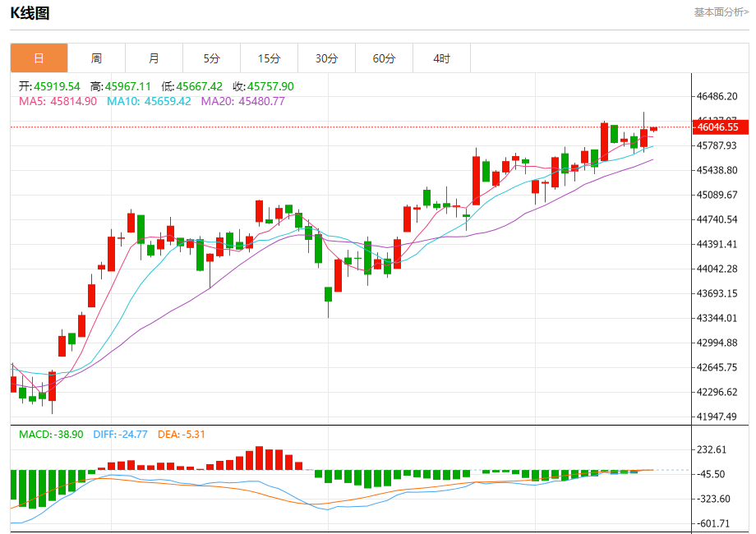Click the -323.60 MACD axis label

pos(713,499)
